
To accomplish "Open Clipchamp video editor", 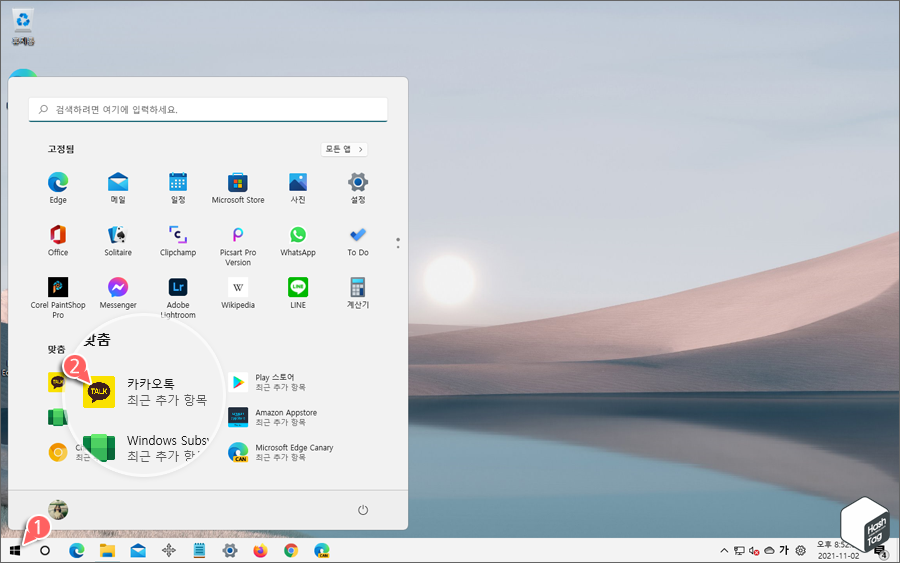I will tap(178, 240).
